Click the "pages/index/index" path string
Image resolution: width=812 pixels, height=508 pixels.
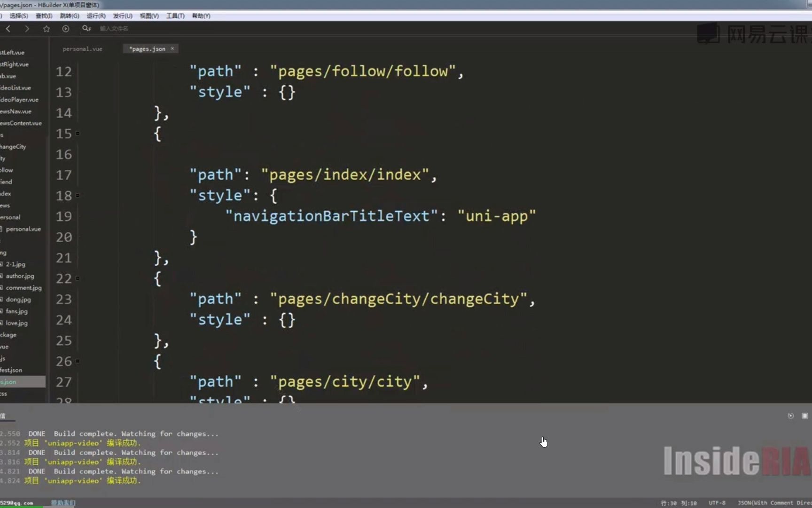pyautogui.click(x=345, y=175)
